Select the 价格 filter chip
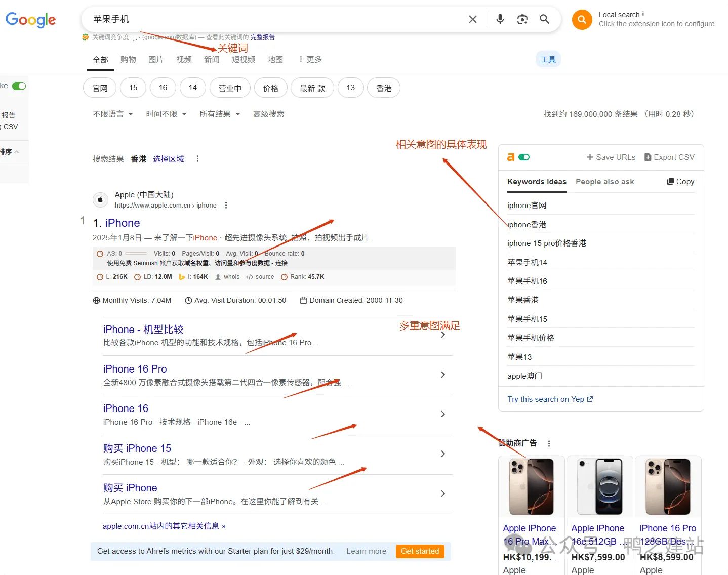This screenshot has height=575, width=728. point(271,88)
